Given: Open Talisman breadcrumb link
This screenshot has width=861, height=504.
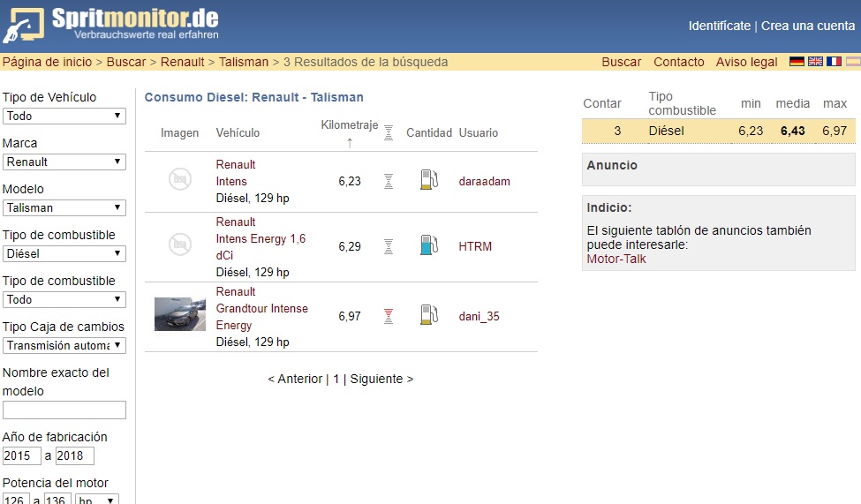Looking at the screenshot, I should [x=244, y=62].
